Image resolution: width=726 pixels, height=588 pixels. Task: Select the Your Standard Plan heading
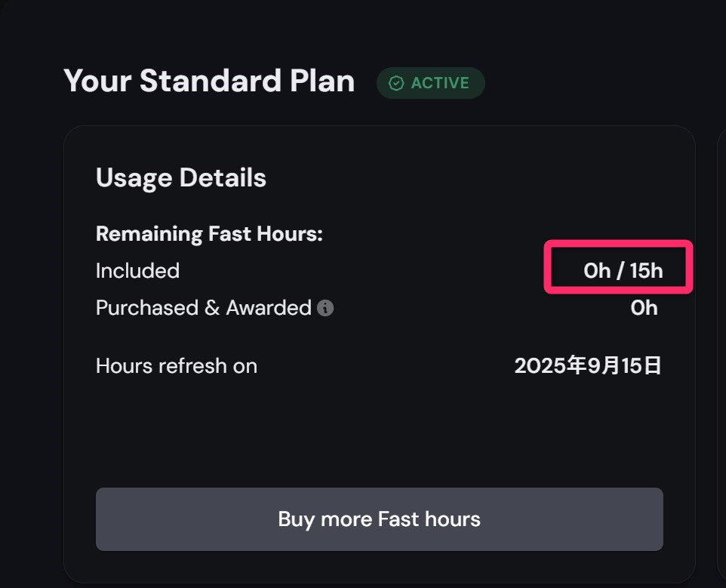point(209,81)
